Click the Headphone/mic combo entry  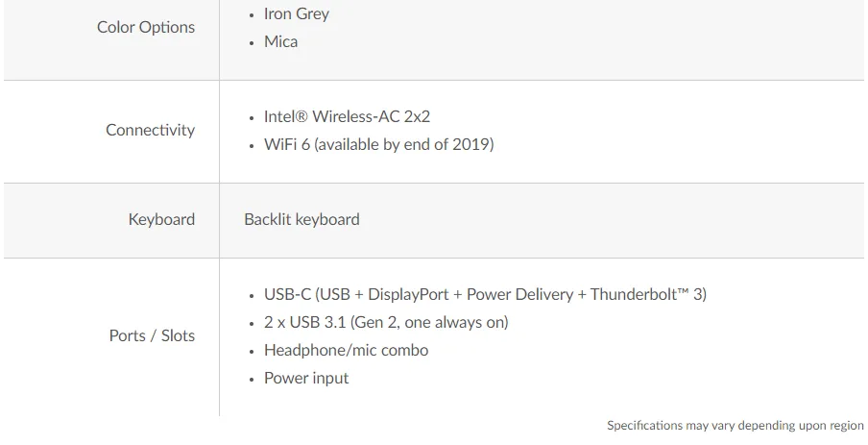pos(346,350)
